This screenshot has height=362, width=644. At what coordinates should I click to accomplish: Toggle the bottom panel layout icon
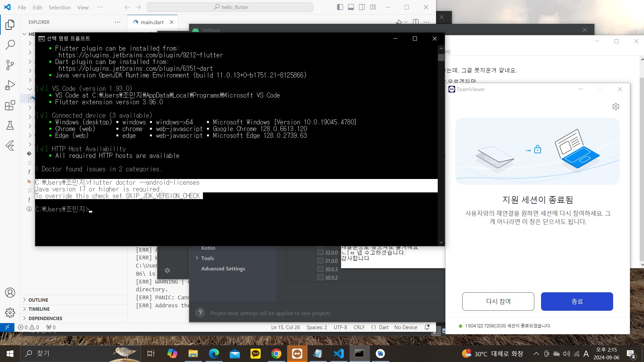pyautogui.click(x=351, y=7)
